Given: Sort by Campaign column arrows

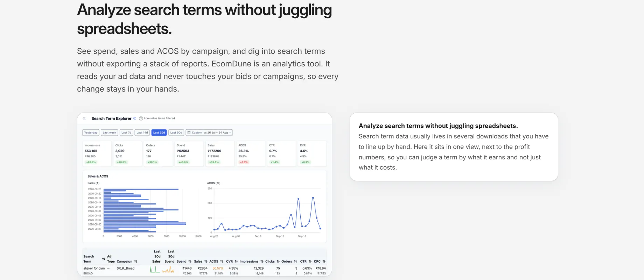Looking at the screenshot, I should coord(136,261).
